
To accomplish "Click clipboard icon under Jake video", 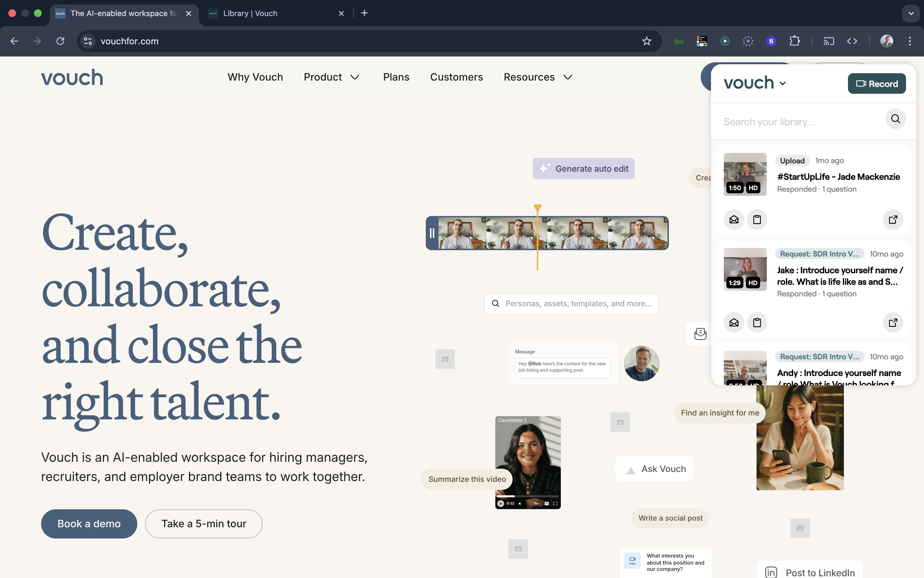I will [757, 322].
